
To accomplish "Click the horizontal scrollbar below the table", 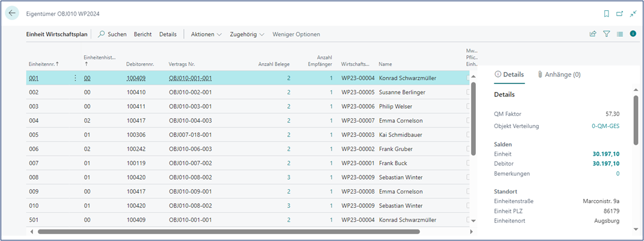I will coord(228,231).
